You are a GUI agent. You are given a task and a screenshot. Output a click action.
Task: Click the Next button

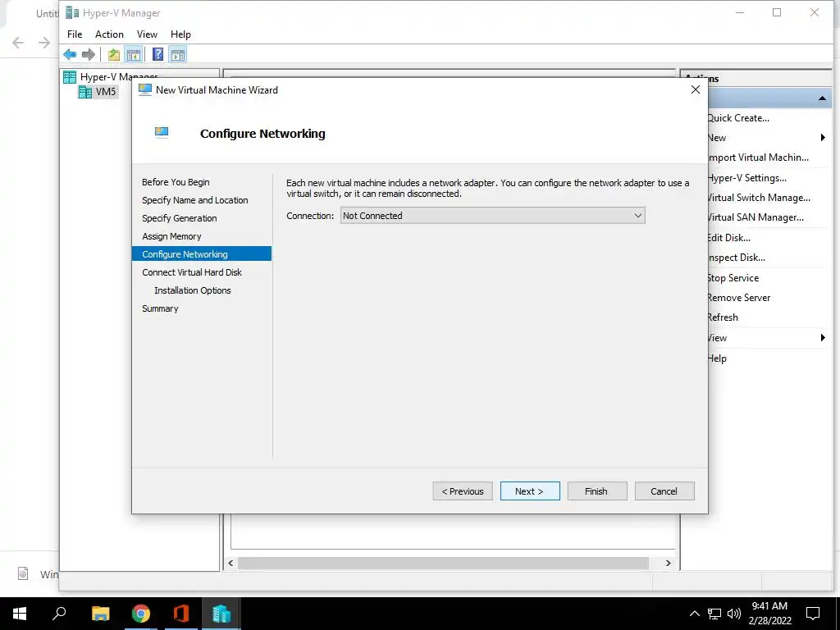pyautogui.click(x=530, y=491)
